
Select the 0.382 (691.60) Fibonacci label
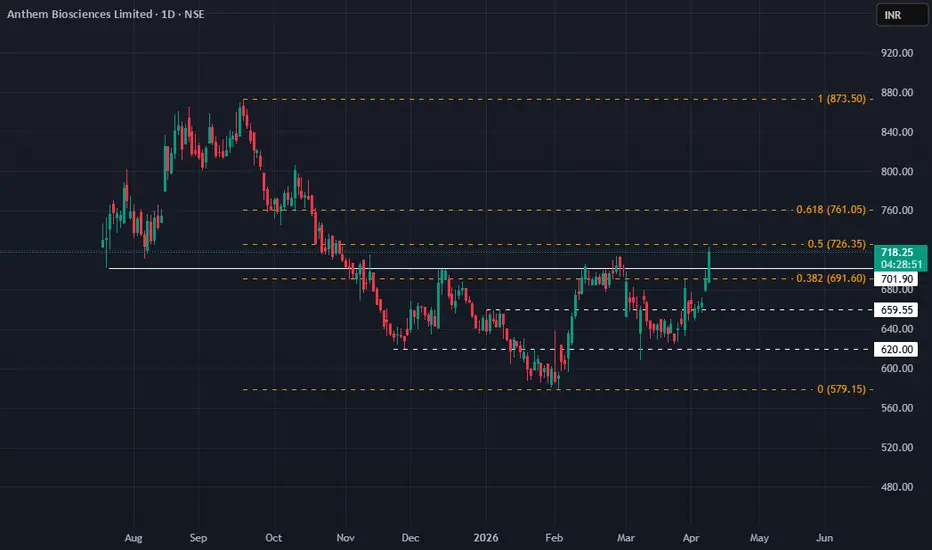pyautogui.click(x=831, y=278)
